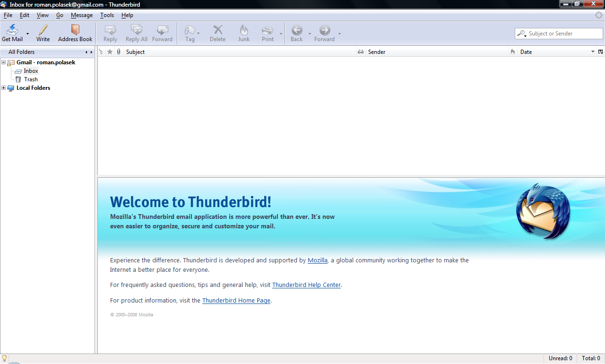Click the Forward icon beside Reply All
Viewport: 605px width, 364px height.
[x=163, y=30]
